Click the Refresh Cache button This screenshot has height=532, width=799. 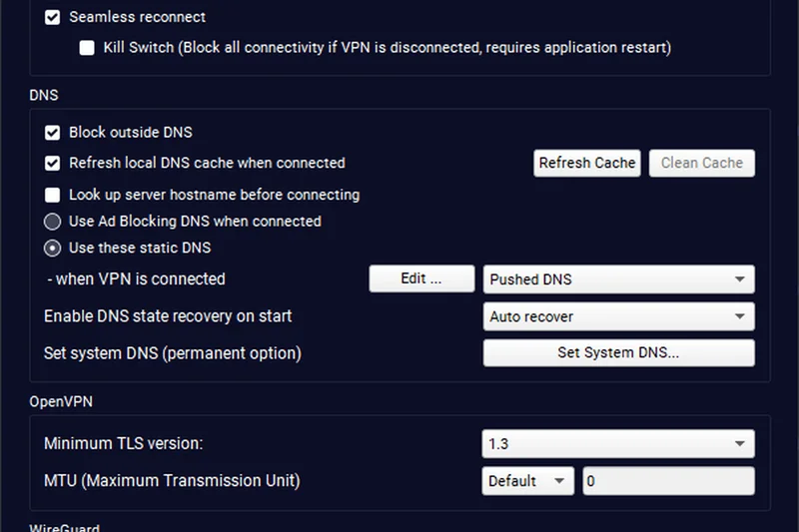tap(586, 164)
